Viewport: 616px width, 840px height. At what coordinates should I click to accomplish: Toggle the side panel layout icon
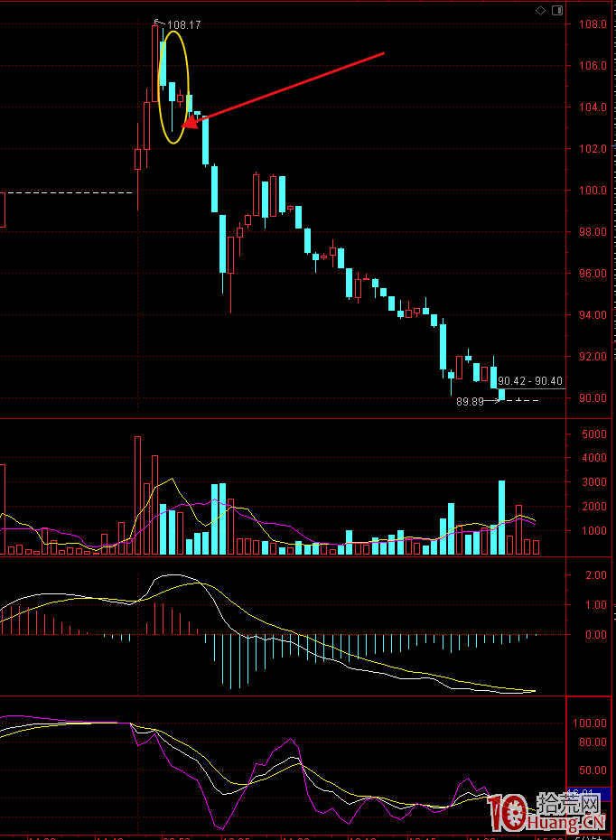coord(557,10)
